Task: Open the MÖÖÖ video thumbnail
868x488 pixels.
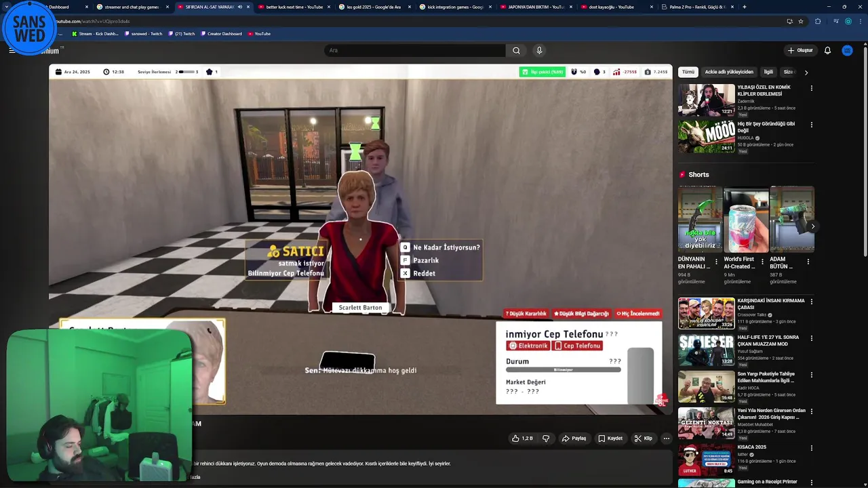Action: [x=707, y=137]
